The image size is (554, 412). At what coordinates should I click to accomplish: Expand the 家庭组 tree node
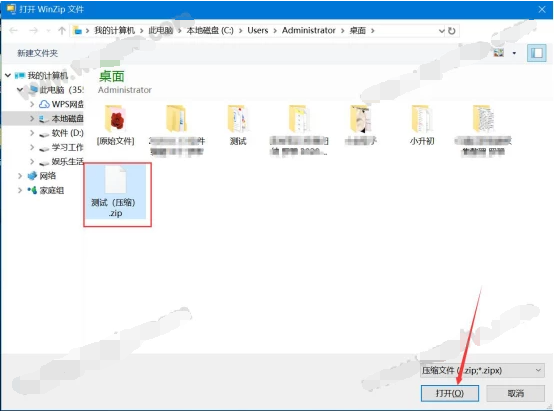pos(20,190)
